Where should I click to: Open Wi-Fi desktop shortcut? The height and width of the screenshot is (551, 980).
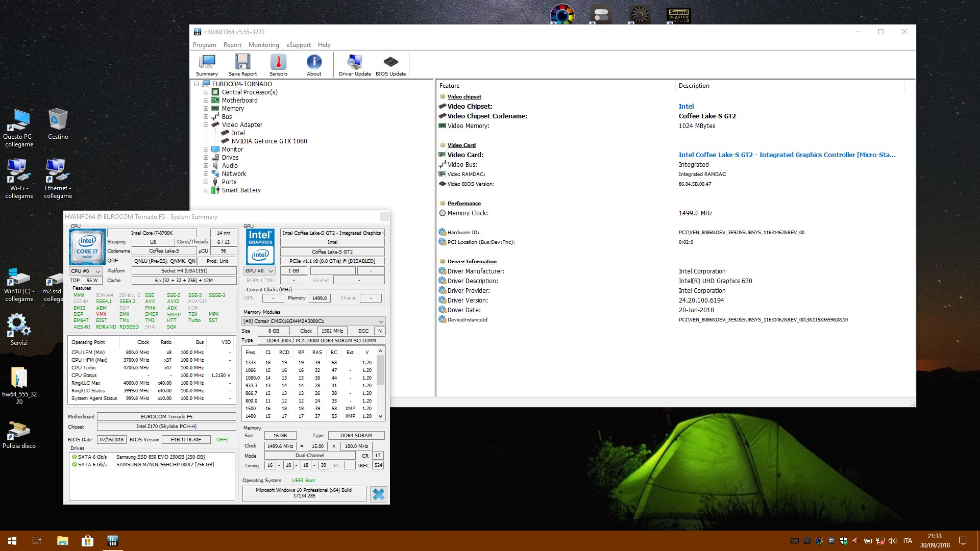pyautogui.click(x=19, y=179)
